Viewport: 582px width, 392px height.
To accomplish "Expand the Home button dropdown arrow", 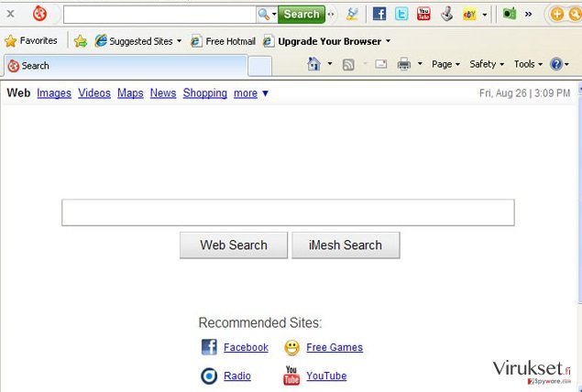I will (x=330, y=64).
